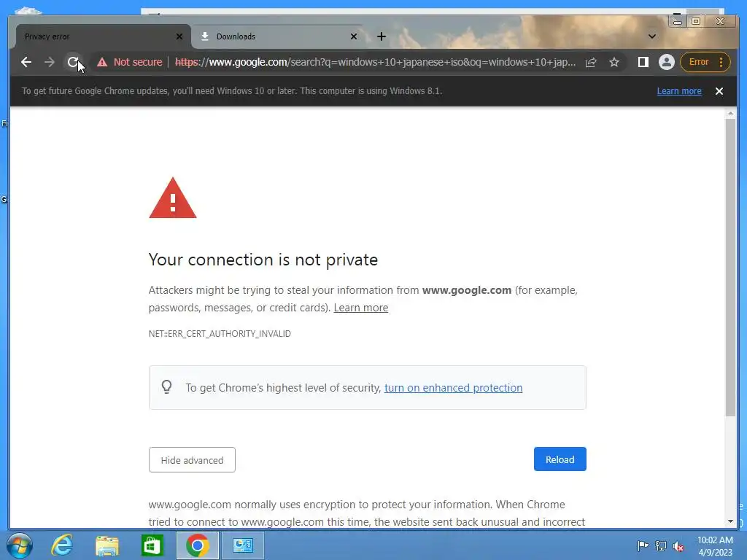This screenshot has height=560, width=747.
Task: Click the scrollbar down arrow
Action: [x=729, y=521]
